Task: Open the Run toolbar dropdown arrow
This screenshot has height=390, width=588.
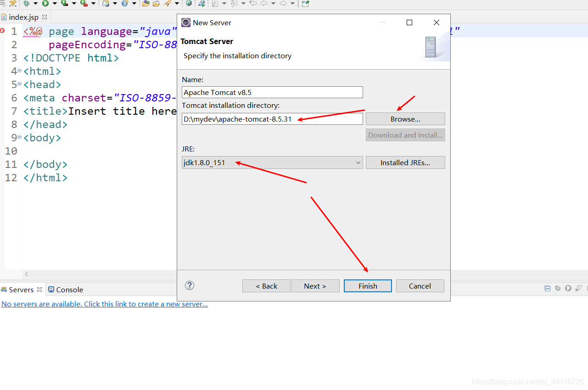Action: [x=55, y=3]
